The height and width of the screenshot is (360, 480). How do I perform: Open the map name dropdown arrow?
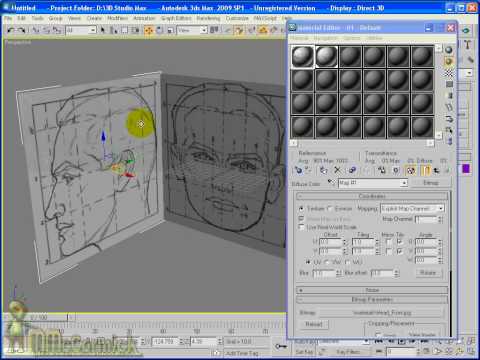pos(404,183)
